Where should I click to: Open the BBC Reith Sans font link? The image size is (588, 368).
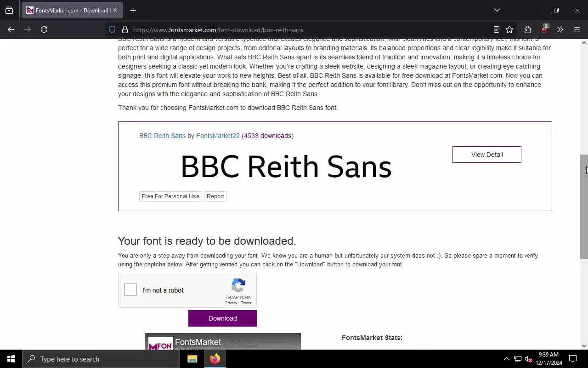pos(162,136)
